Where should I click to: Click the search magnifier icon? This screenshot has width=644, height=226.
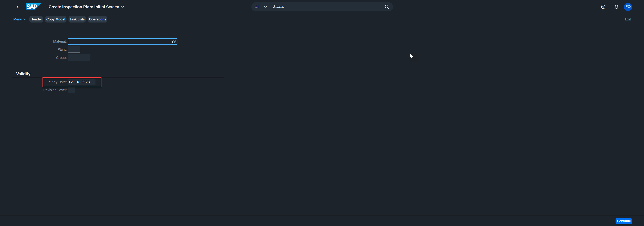pos(387,7)
